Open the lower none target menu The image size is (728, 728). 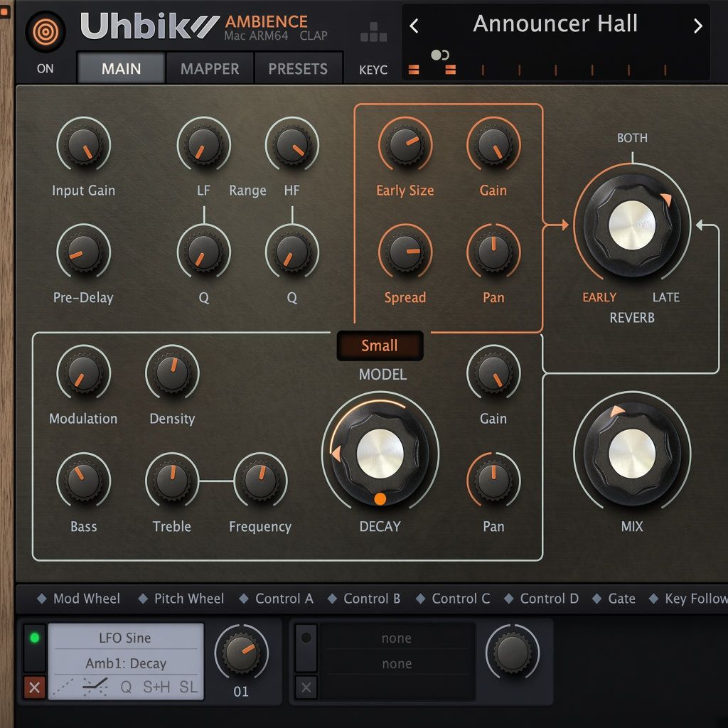click(x=397, y=663)
